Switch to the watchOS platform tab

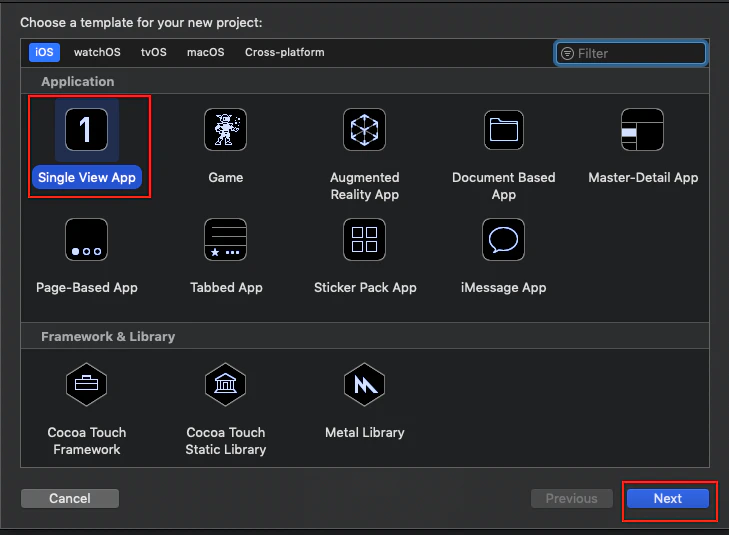(97, 52)
